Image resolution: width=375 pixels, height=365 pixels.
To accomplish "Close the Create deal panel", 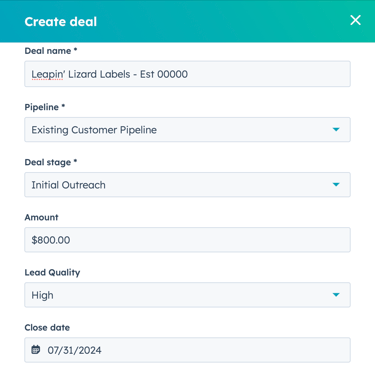I will pos(355,20).
